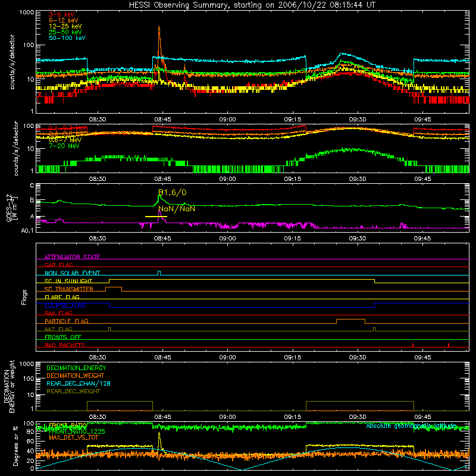Click the first BAD_PACKETS red tick mark

pyautogui.click(x=413, y=345)
